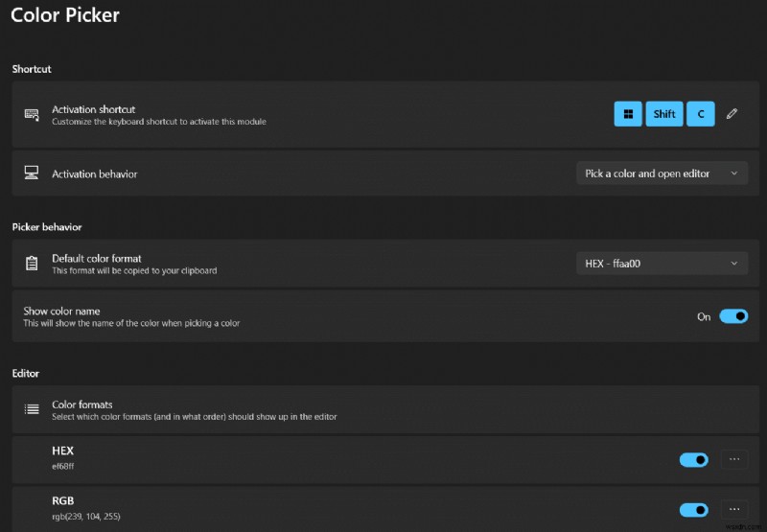Click the Editor section heading

26,374
